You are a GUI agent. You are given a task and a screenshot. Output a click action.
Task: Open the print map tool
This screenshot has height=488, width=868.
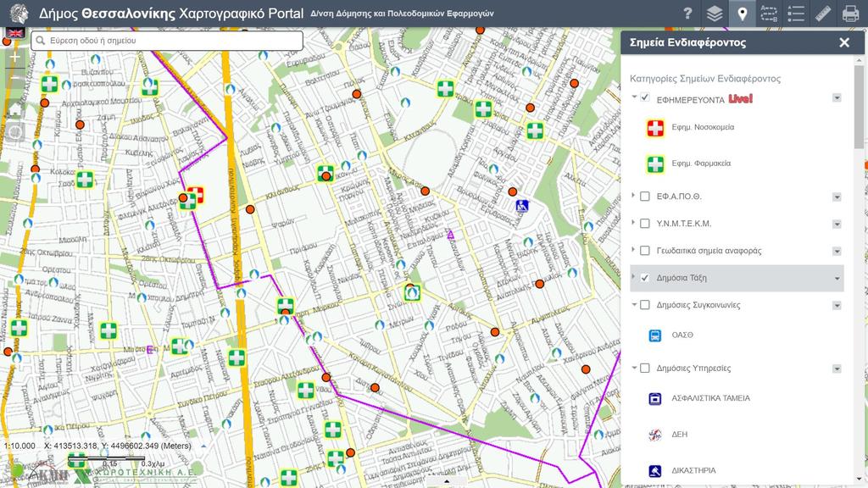(x=850, y=14)
